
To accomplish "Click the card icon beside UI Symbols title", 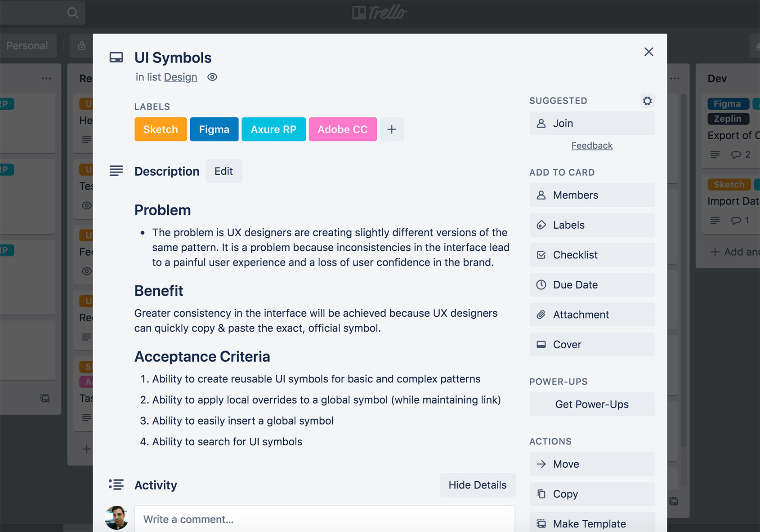I will (116, 58).
